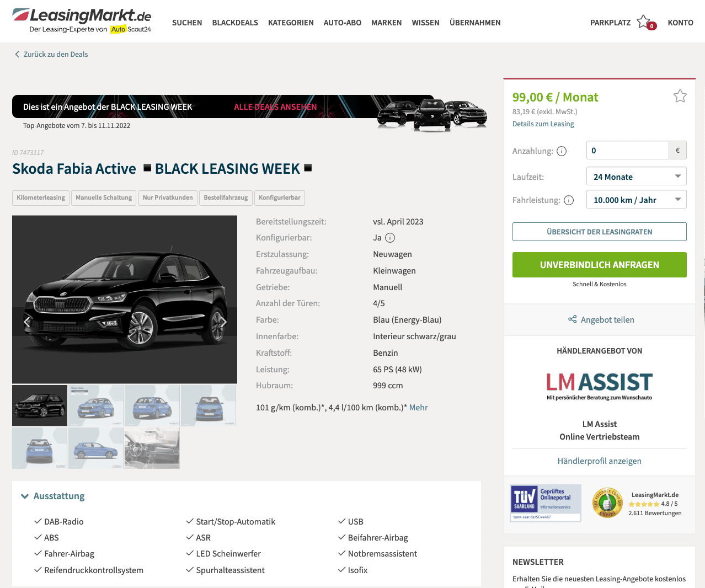Open the AUTO-ABO menu
Image resolution: width=705 pixels, height=588 pixels.
click(343, 23)
